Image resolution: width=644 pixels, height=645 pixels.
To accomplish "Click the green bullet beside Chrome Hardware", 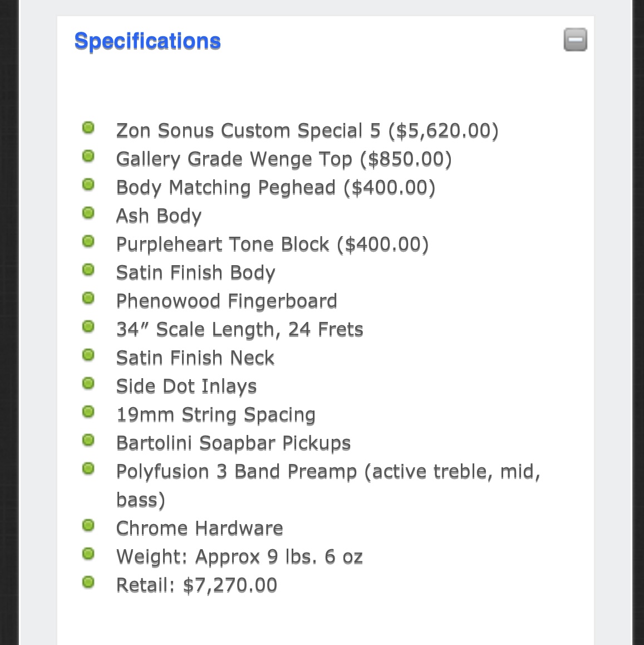I will pyautogui.click(x=89, y=525).
